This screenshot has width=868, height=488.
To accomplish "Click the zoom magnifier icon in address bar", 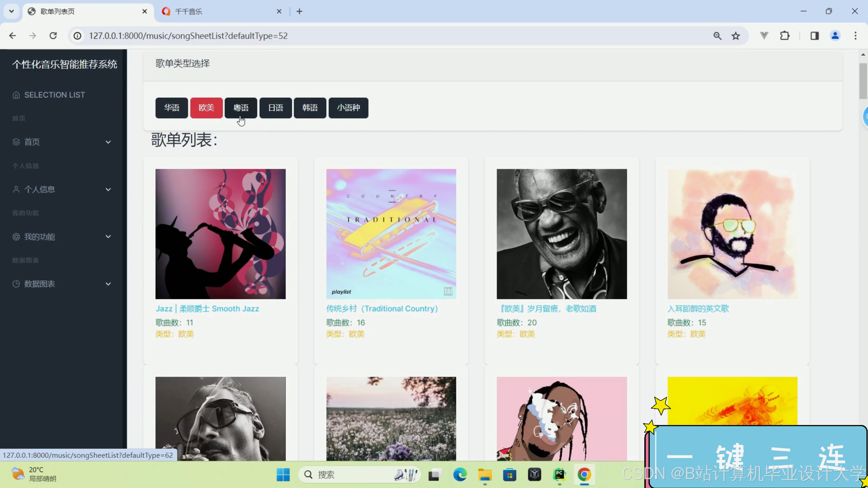I will (x=717, y=36).
